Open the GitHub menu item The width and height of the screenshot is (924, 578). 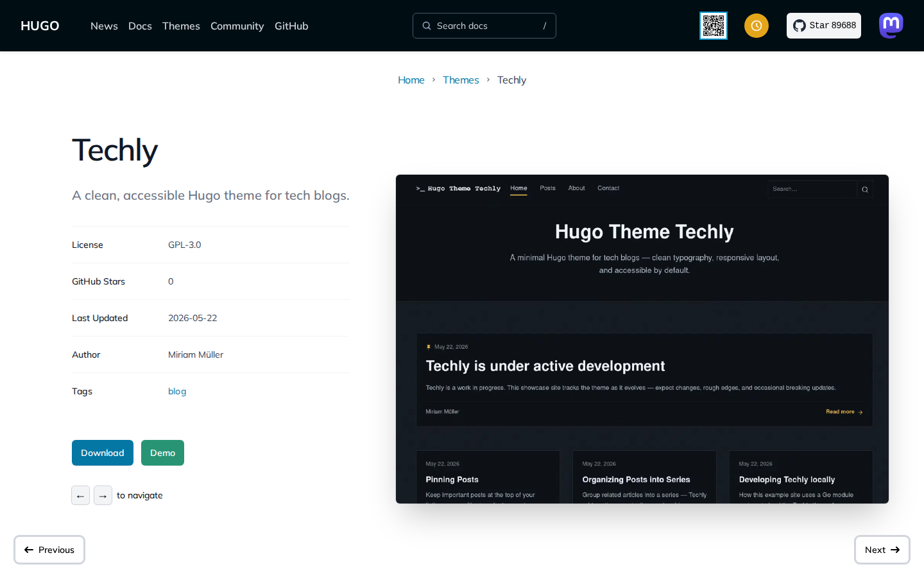click(x=291, y=26)
